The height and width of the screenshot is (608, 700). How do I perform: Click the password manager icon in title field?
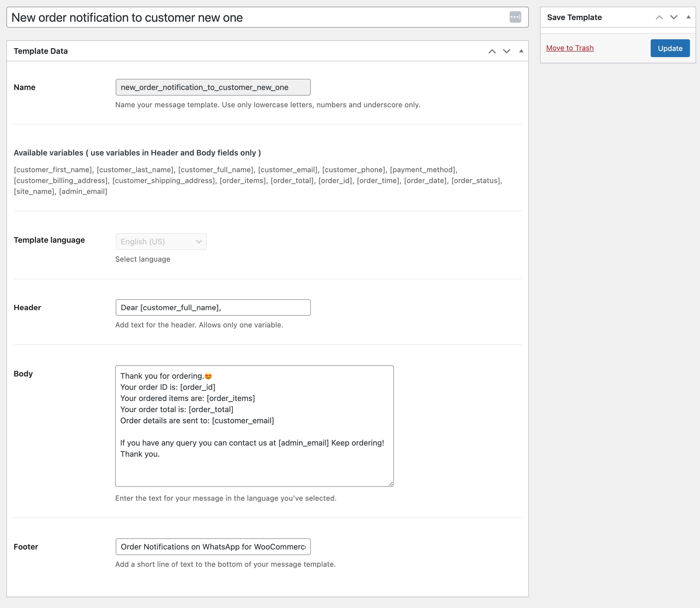tap(515, 17)
